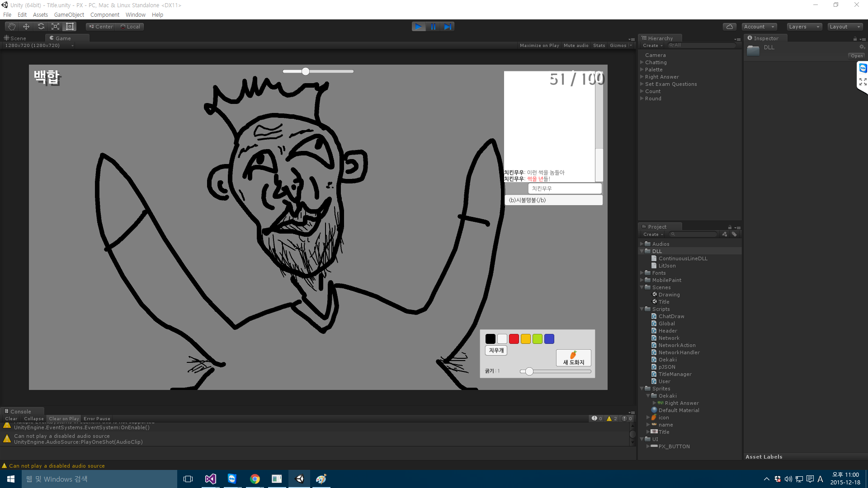Collapse the Scripts folder
This screenshot has width=868, height=488.
(642, 309)
